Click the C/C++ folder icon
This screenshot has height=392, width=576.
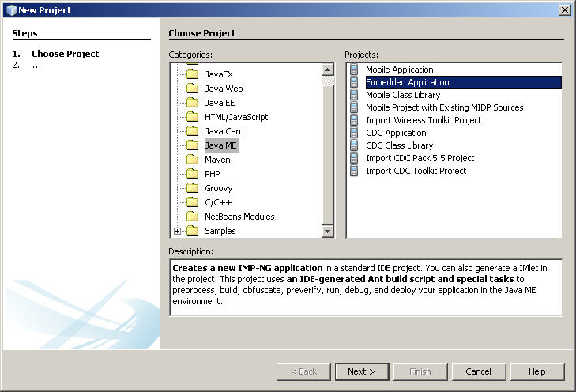click(192, 202)
